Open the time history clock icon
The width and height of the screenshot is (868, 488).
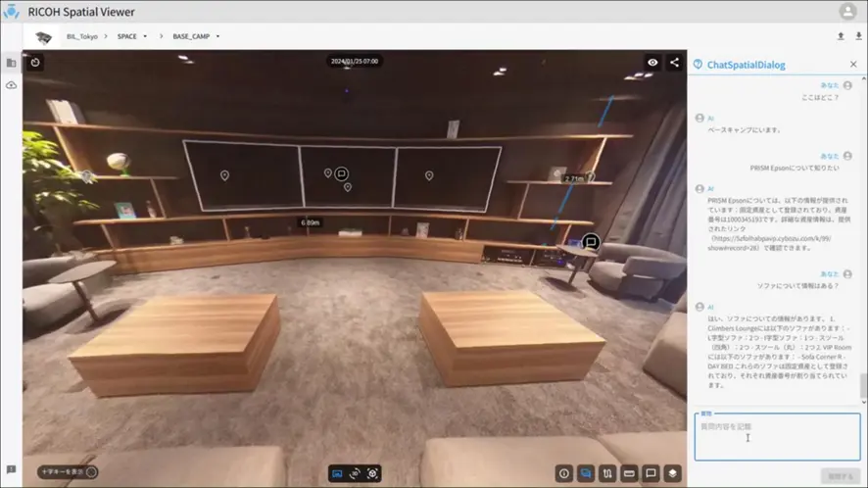[x=35, y=63]
